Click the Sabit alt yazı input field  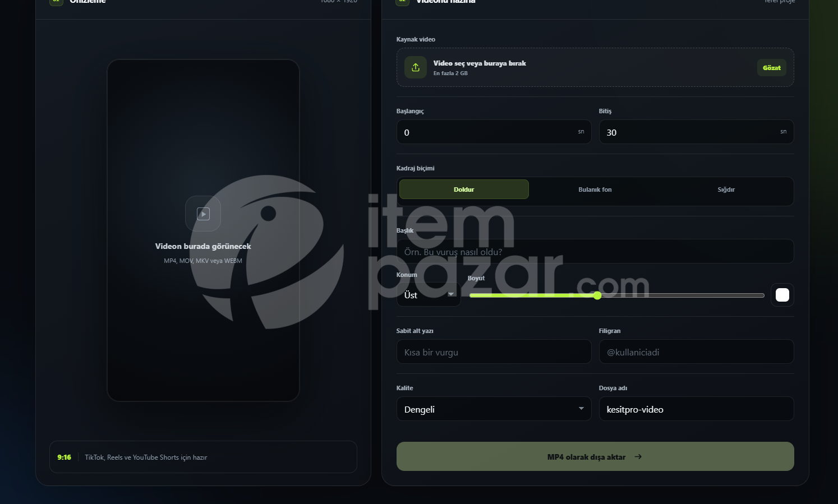(494, 352)
